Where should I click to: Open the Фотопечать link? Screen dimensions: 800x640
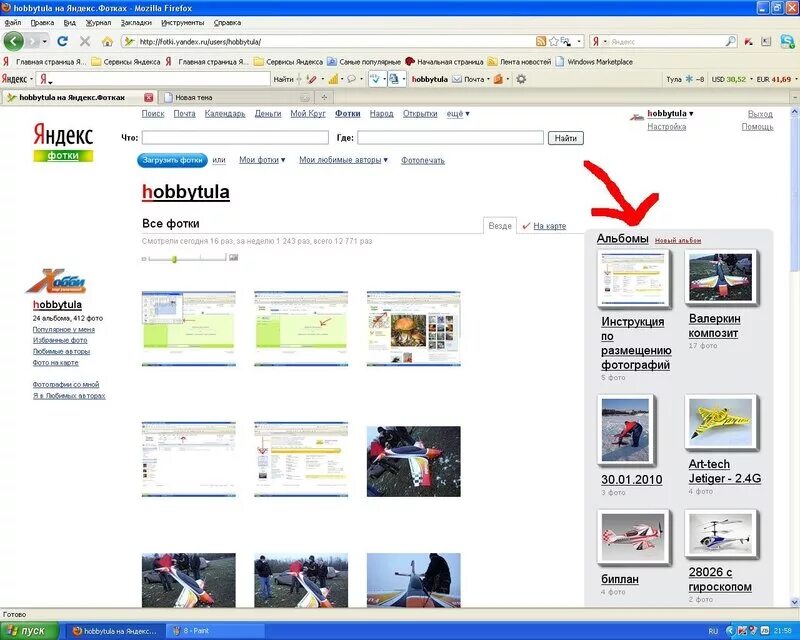(422, 160)
